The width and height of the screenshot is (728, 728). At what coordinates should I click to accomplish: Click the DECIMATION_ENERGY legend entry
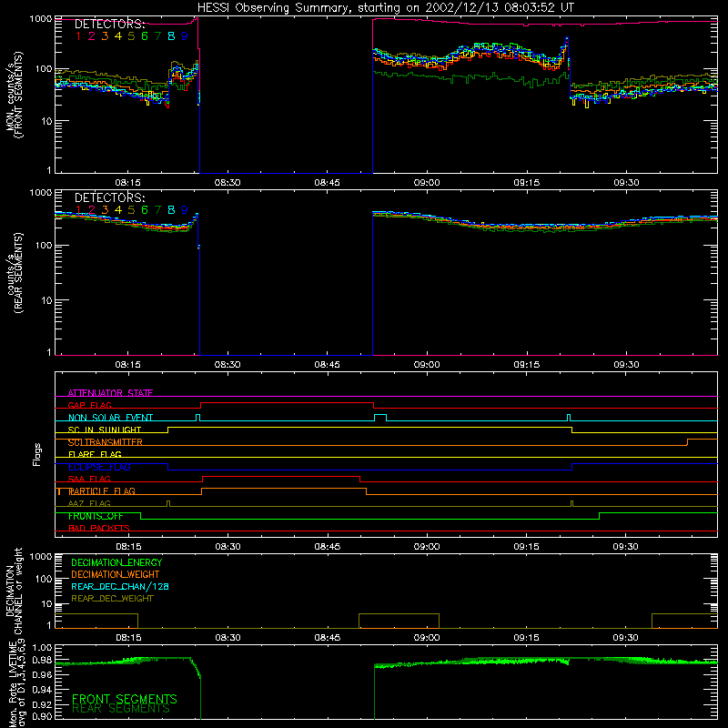tap(116, 562)
